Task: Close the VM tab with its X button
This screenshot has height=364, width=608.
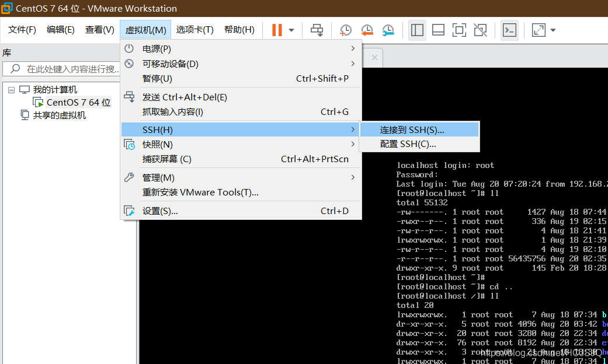Action: (x=374, y=58)
